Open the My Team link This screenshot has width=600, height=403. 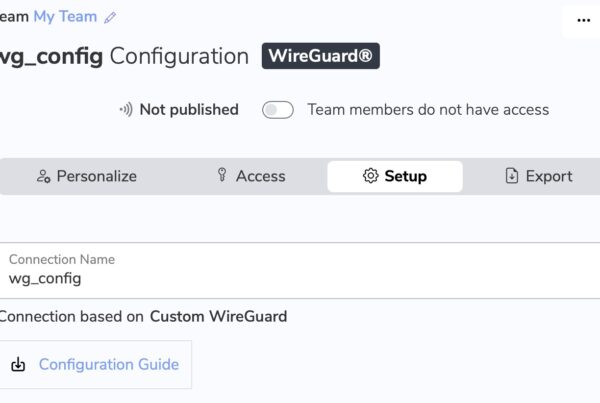point(65,17)
